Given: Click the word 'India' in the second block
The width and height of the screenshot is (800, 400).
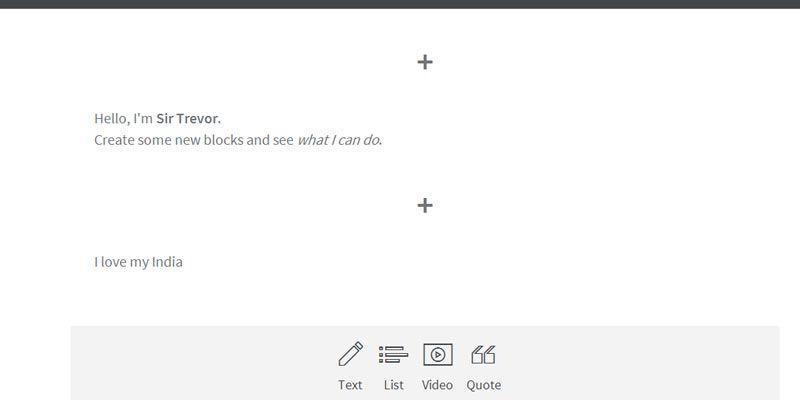Looking at the screenshot, I should [x=167, y=262].
